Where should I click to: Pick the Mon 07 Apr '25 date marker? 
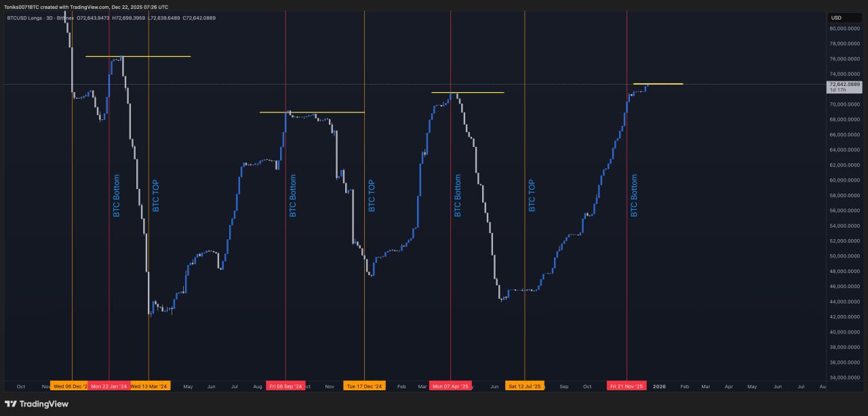tap(450, 386)
